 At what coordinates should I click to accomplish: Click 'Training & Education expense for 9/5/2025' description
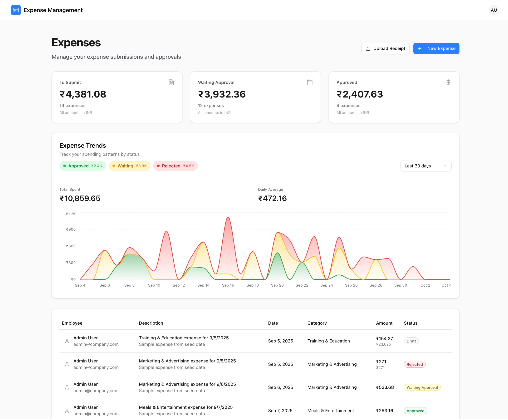click(x=184, y=338)
